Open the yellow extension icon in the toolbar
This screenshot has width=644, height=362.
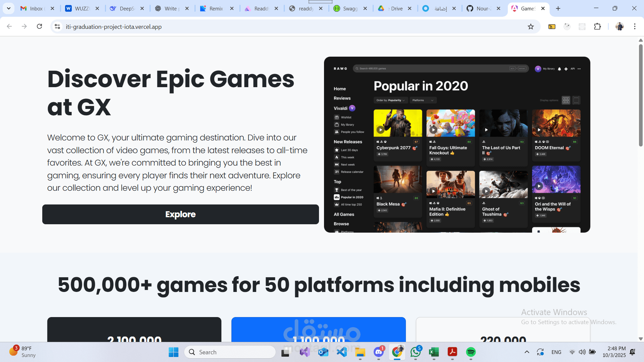pyautogui.click(x=552, y=26)
